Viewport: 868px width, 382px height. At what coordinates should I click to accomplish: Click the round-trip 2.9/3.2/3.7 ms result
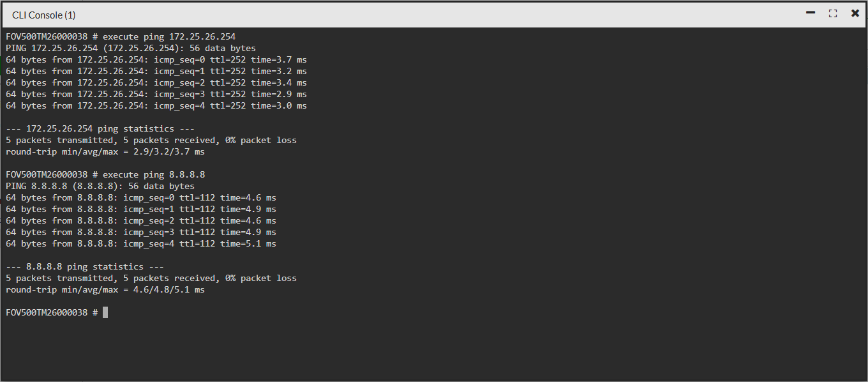(105, 151)
